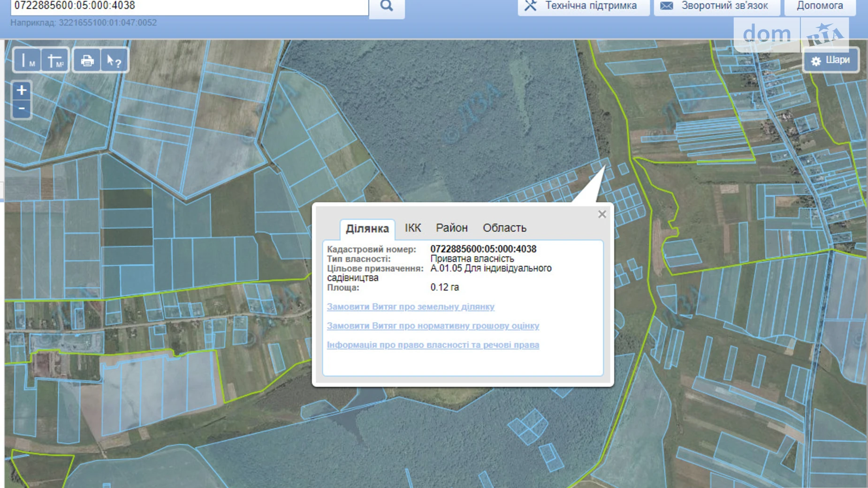Open the Допомога help button
Image resolution: width=868 pixels, height=488 pixels.
coord(819,6)
